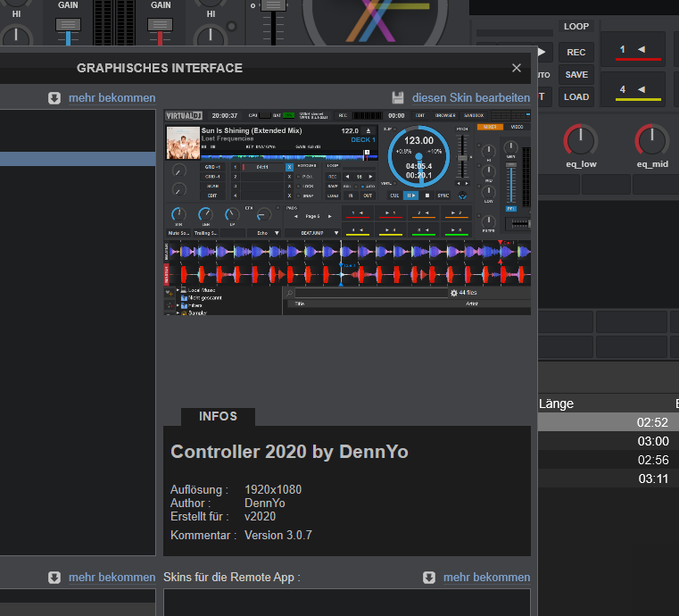Image resolution: width=679 pixels, height=616 pixels.
Task: Click the right GAIN fader with the red line
Action: [x=161, y=25]
